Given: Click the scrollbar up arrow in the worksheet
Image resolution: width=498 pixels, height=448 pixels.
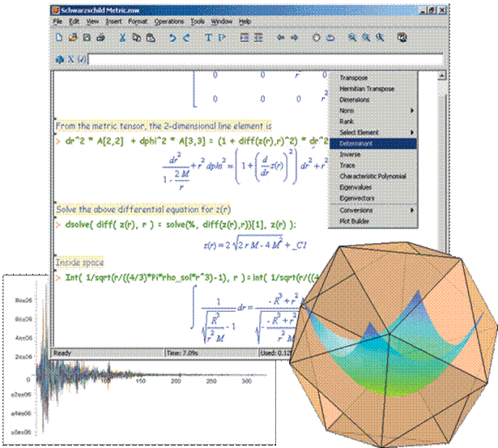Looking at the screenshot, I should pos(442,75).
